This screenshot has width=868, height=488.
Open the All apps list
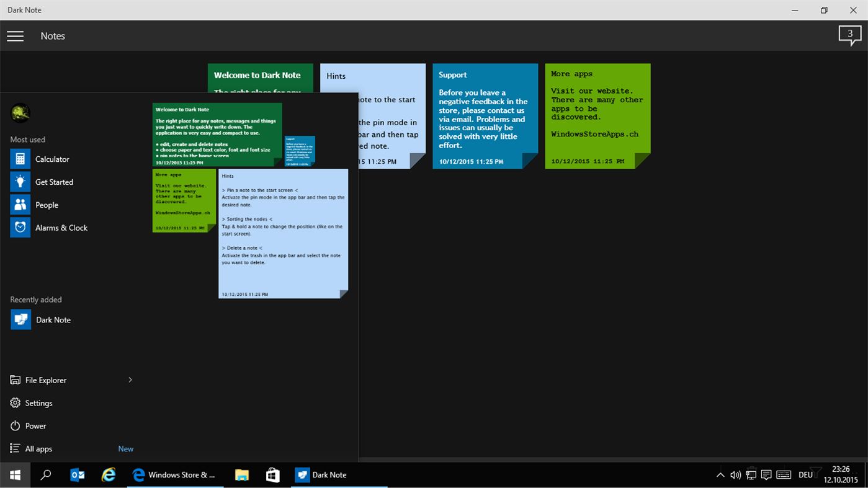(38, 448)
